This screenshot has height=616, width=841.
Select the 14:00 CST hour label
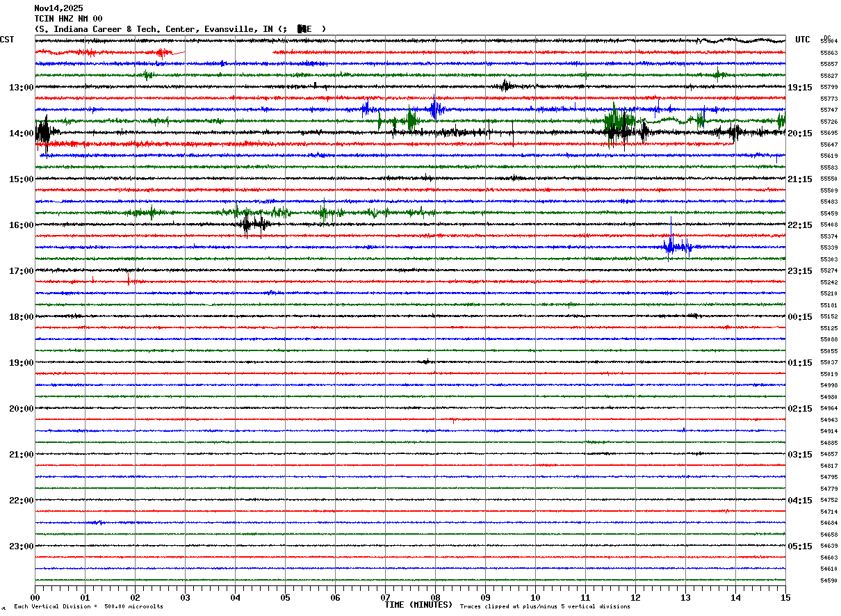pos(21,133)
